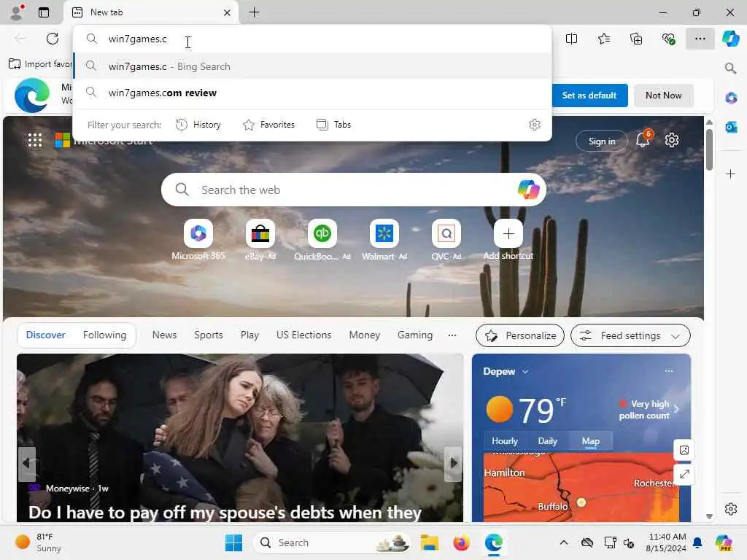
Task: Open the Money feed tab
Action: tap(365, 335)
